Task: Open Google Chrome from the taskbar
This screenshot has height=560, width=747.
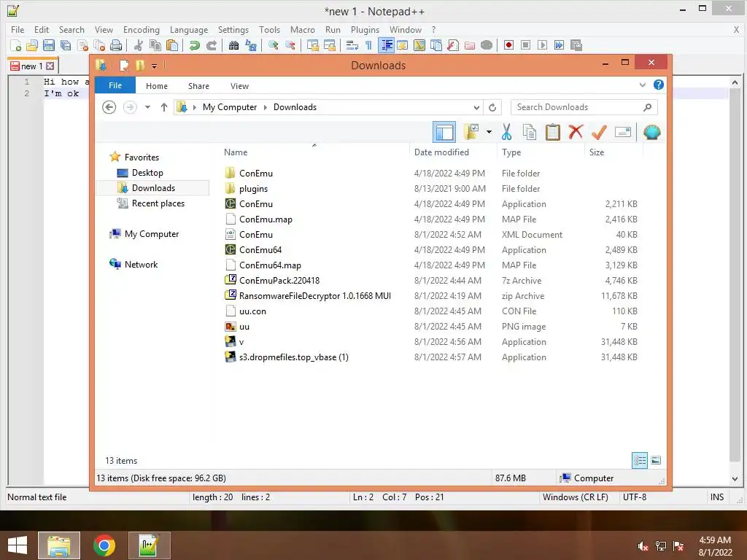Action: click(x=104, y=545)
